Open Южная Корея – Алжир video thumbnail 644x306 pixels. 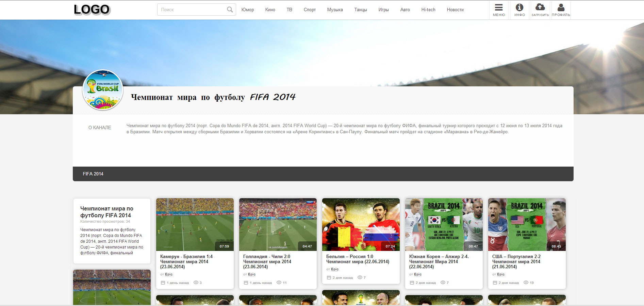pos(444,224)
